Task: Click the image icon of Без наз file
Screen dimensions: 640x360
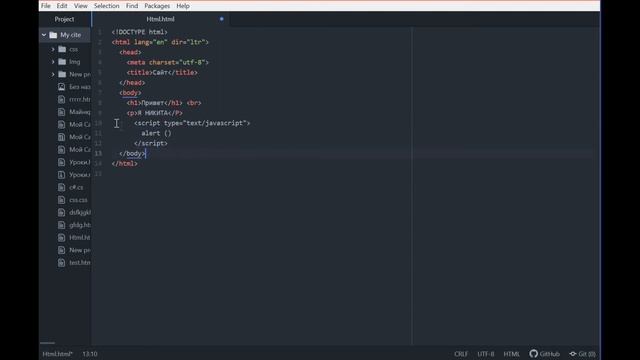Action: point(61,87)
